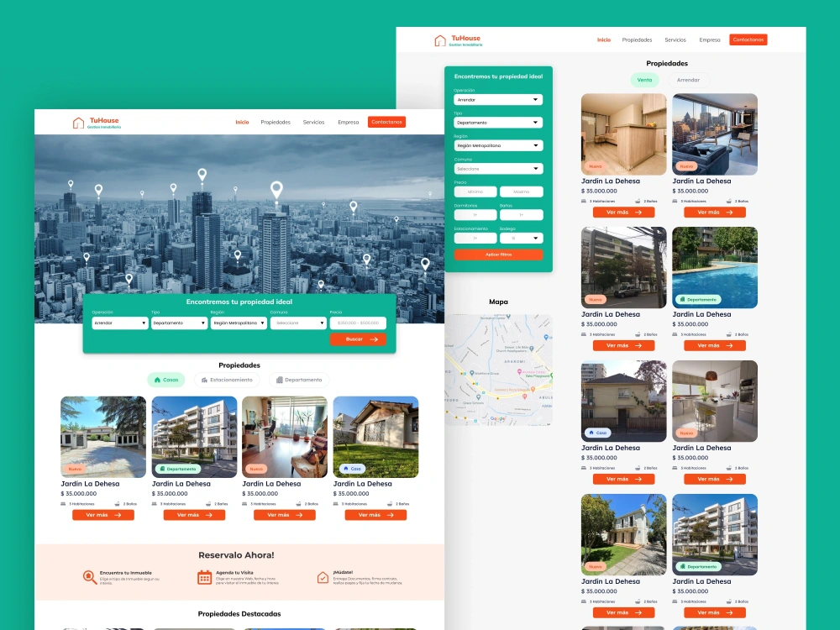The height and width of the screenshot is (630, 840).
Task: Click the Dormitorios field in the filter panel
Action: click(x=475, y=215)
